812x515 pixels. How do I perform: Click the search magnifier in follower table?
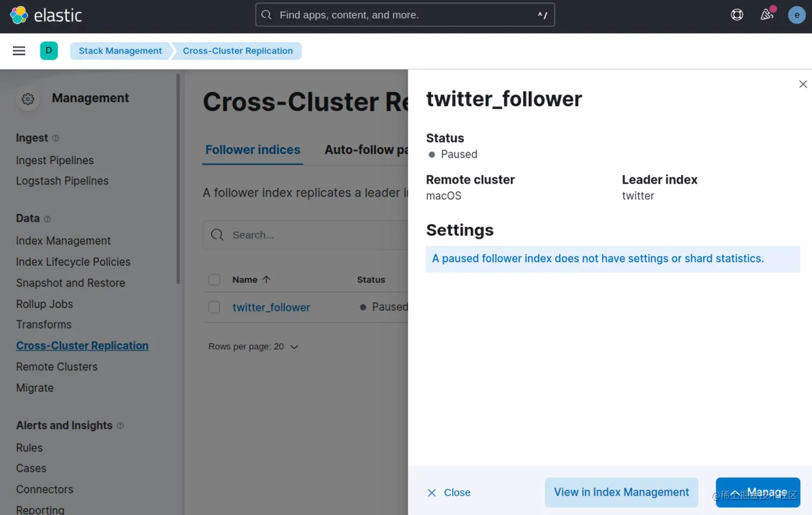click(x=217, y=235)
